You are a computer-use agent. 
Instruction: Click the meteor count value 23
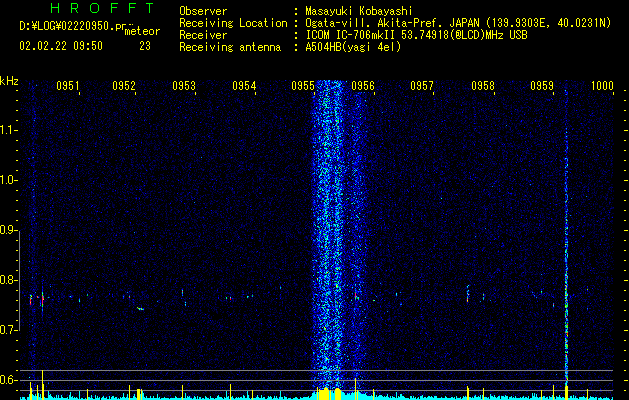(x=145, y=46)
